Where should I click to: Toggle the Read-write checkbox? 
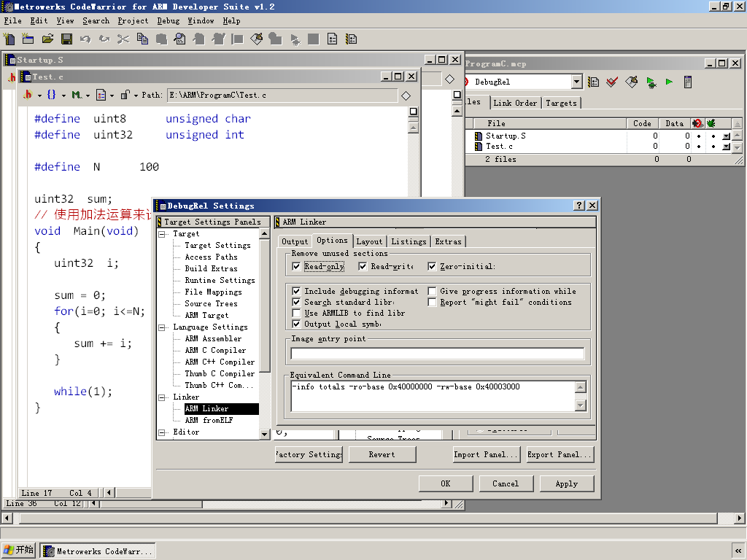[x=363, y=266]
